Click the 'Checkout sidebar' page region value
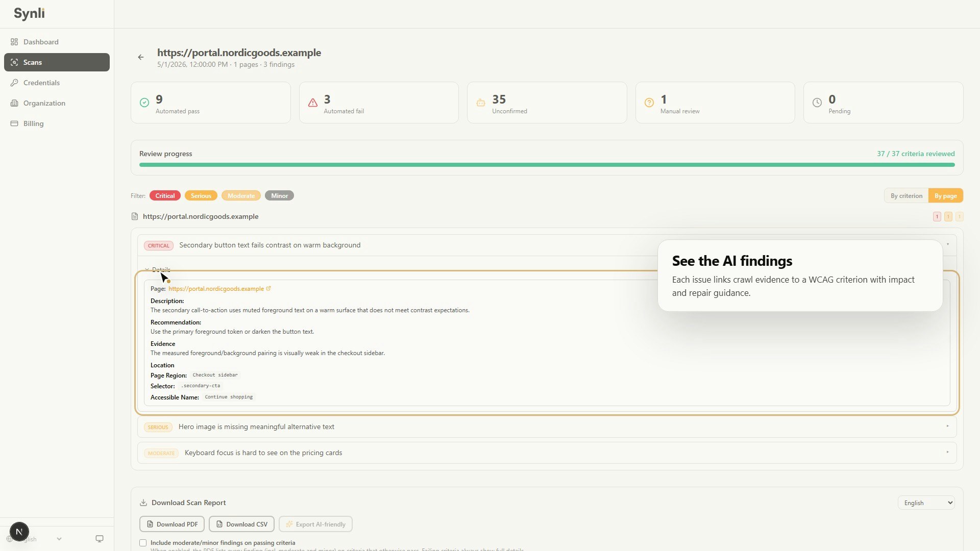 (x=215, y=375)
